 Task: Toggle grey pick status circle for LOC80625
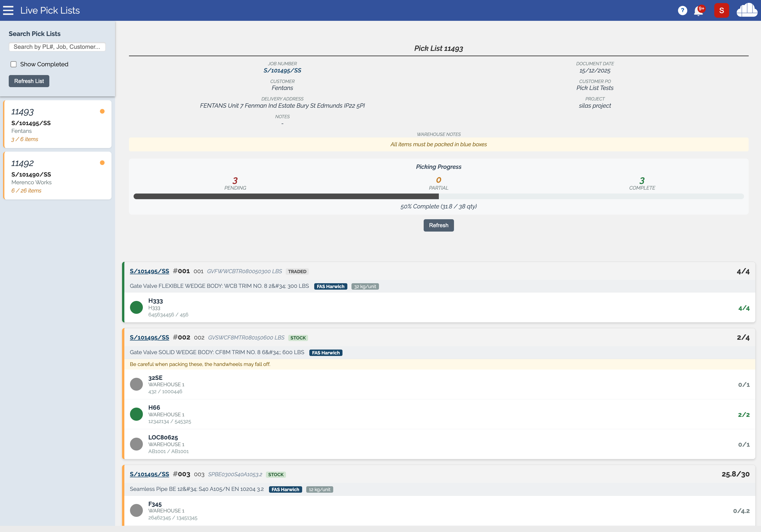(136, 444)
